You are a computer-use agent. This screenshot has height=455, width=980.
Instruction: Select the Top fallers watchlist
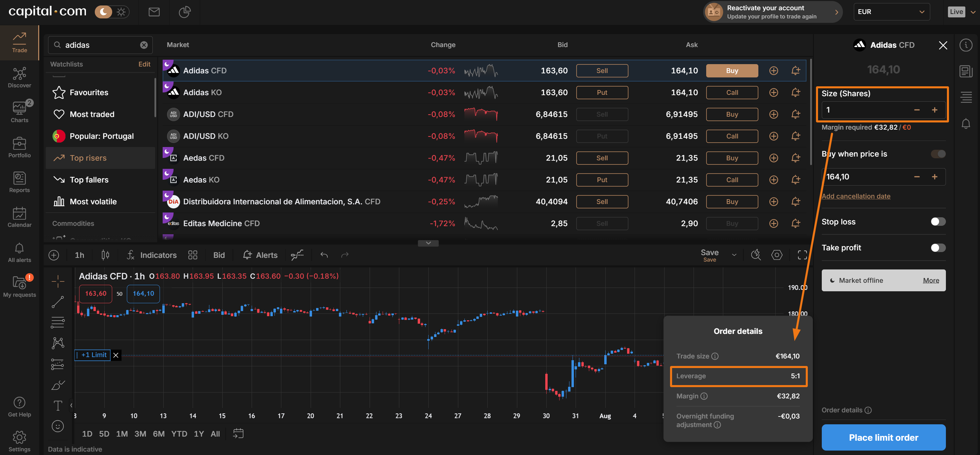click(x=101, y=179)
